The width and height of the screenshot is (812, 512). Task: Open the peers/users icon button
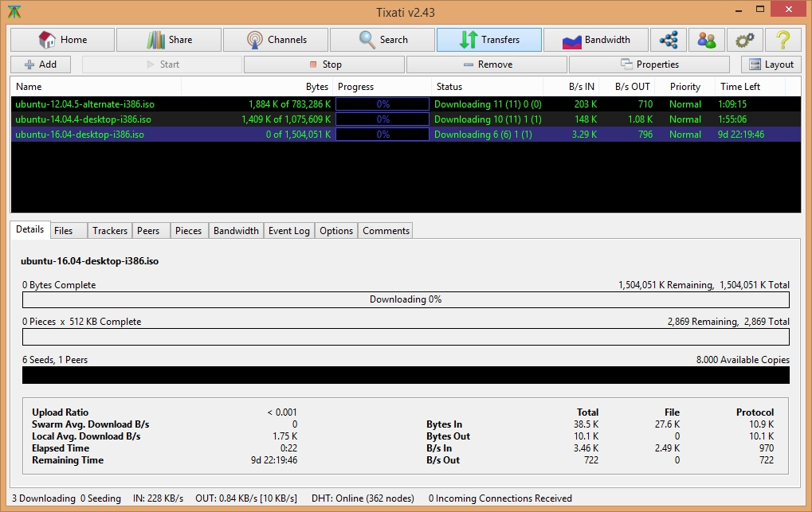coord(707,40)
